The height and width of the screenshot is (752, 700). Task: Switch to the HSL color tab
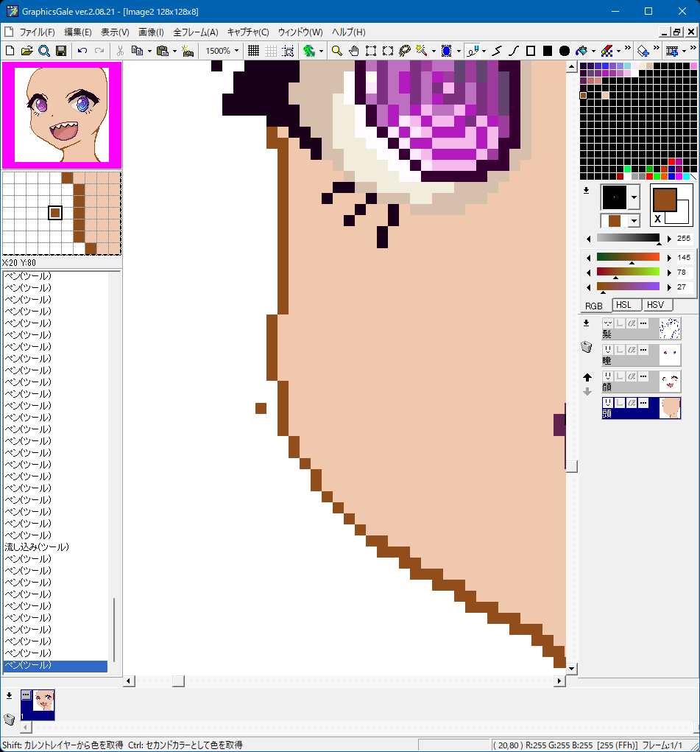(x=624, y=305)
